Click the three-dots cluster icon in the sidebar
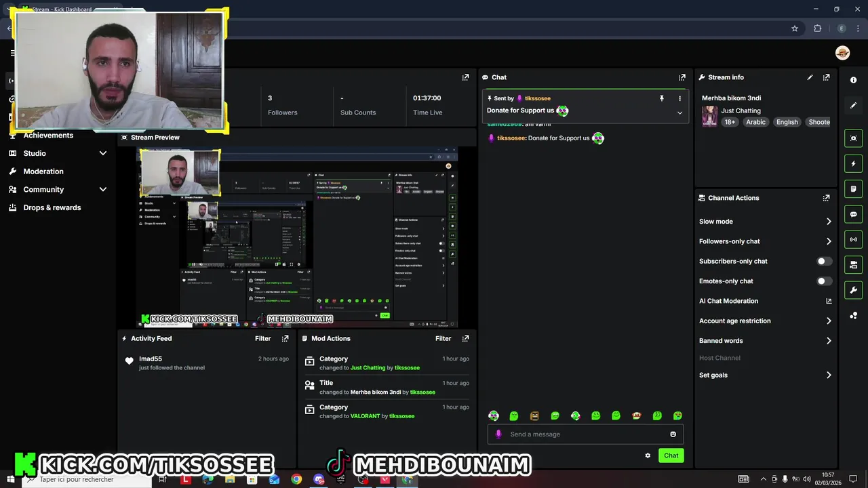 coord(853,316)
